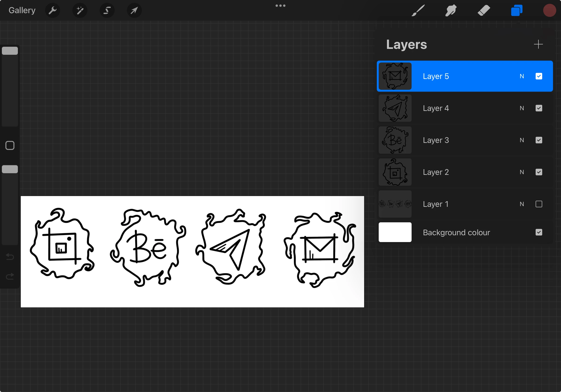Select the Layer 3 name
The image size is (561, 392).
pyautogui.click(x=436, y=140)
